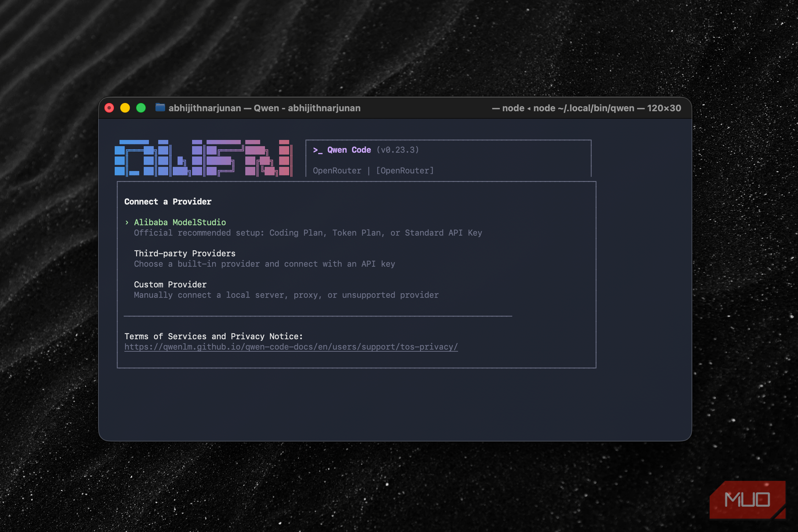Choose Third-party Providers option
Screen dimensions: 798x532
click(x=184, y=253)
